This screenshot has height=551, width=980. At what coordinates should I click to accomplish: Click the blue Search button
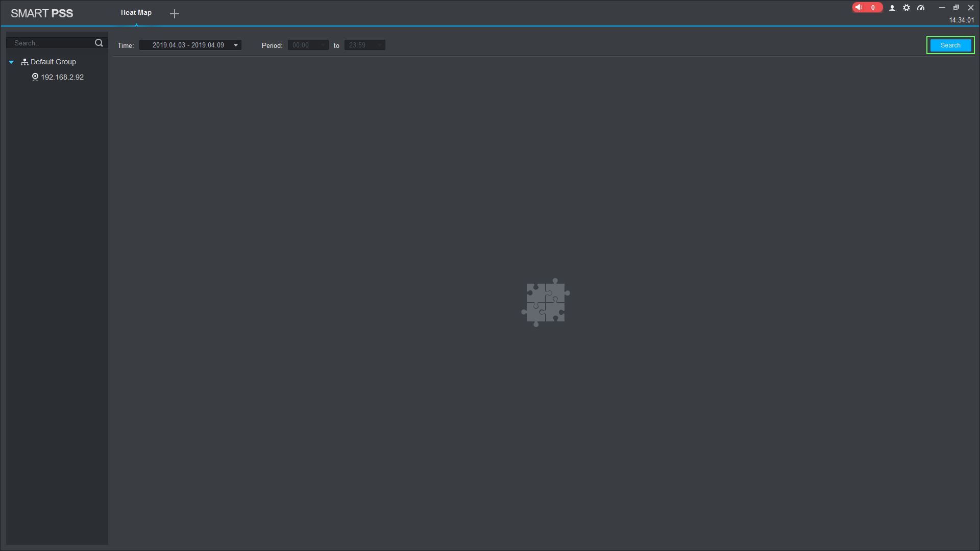tap(950, 45)
